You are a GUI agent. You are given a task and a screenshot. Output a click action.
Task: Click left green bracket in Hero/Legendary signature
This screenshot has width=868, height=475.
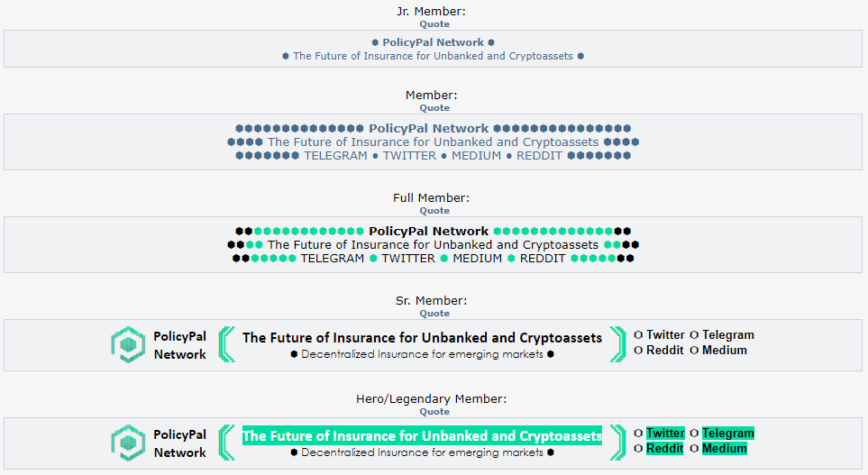[226, 443]
